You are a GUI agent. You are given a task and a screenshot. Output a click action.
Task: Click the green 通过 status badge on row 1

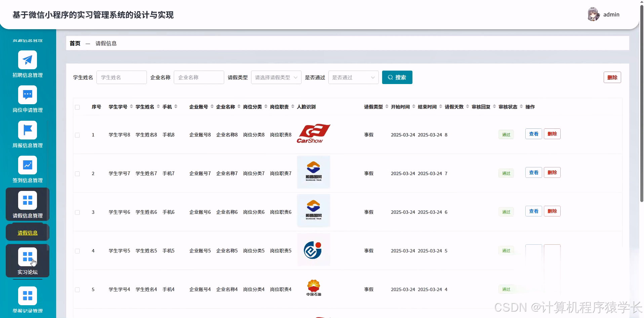pos(506,134)
